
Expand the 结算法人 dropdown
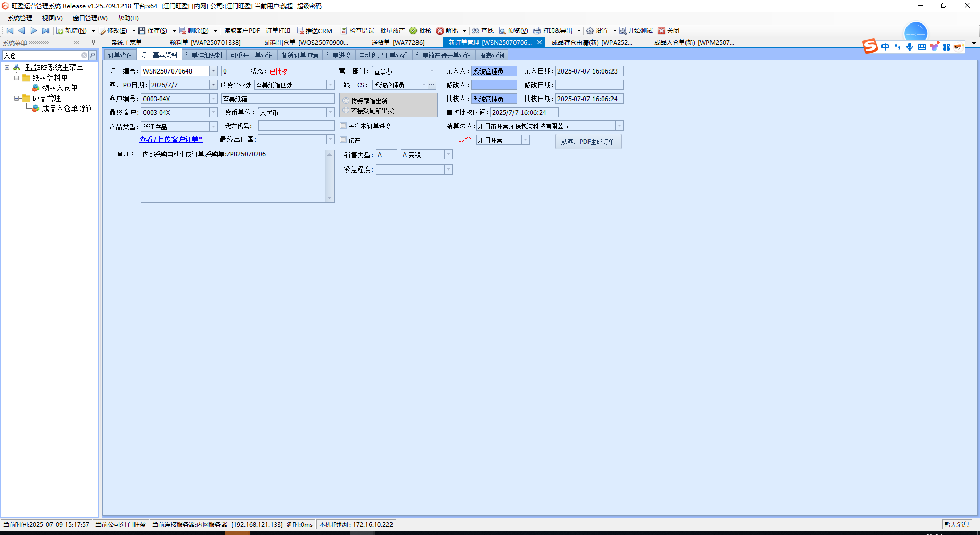pyautogui.click(x=619, y=126)
